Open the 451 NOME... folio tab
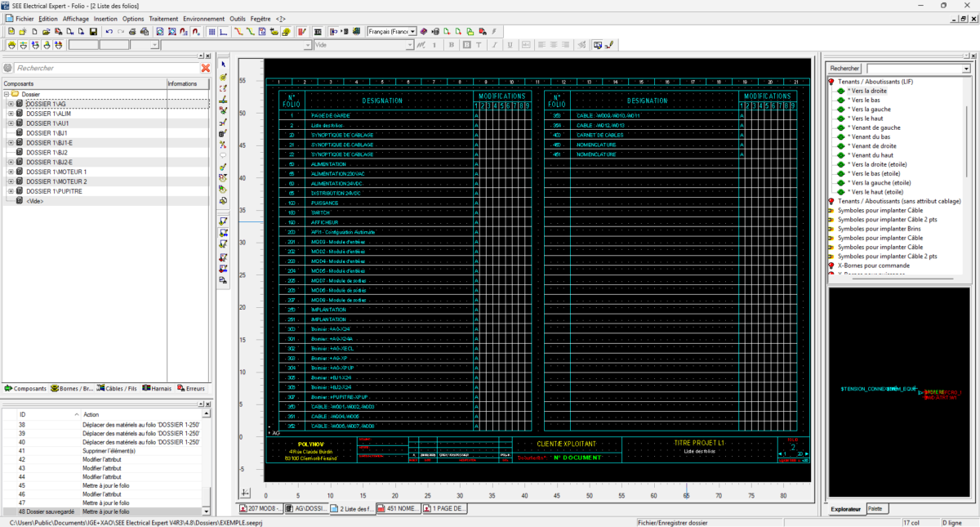This screenshot has height=527, width=980. [399, 508]
